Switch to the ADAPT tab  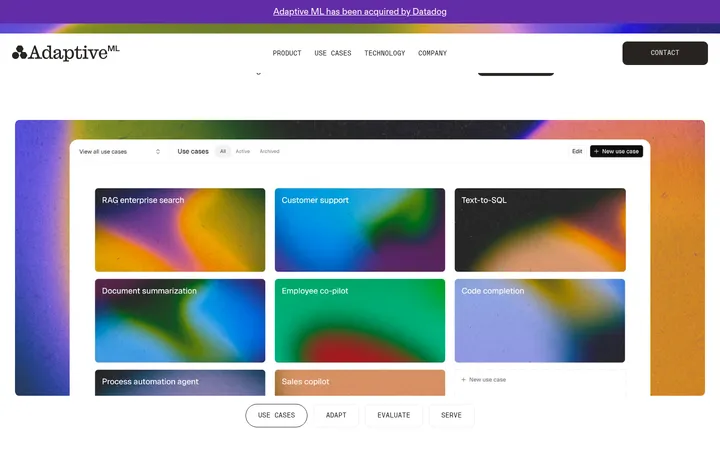336,415
